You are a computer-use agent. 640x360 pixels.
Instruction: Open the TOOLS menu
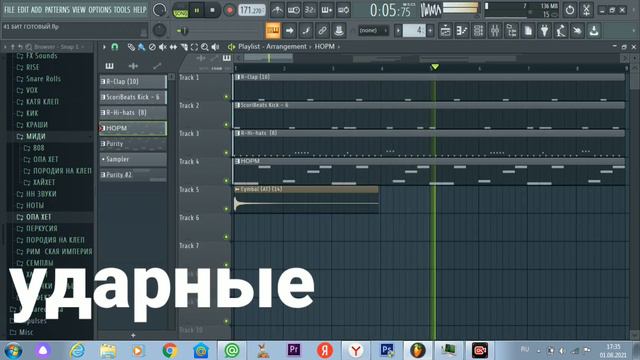[x=122, y=9]
